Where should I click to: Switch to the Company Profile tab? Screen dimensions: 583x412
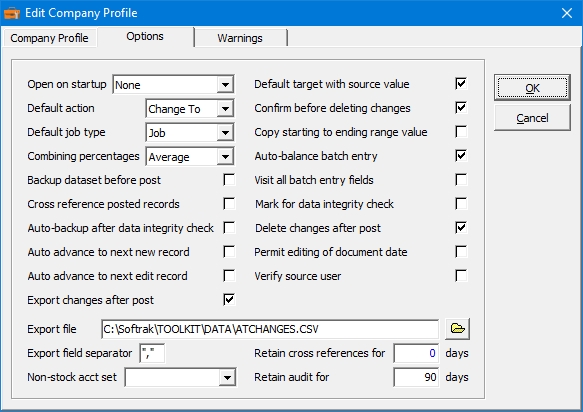49,38
